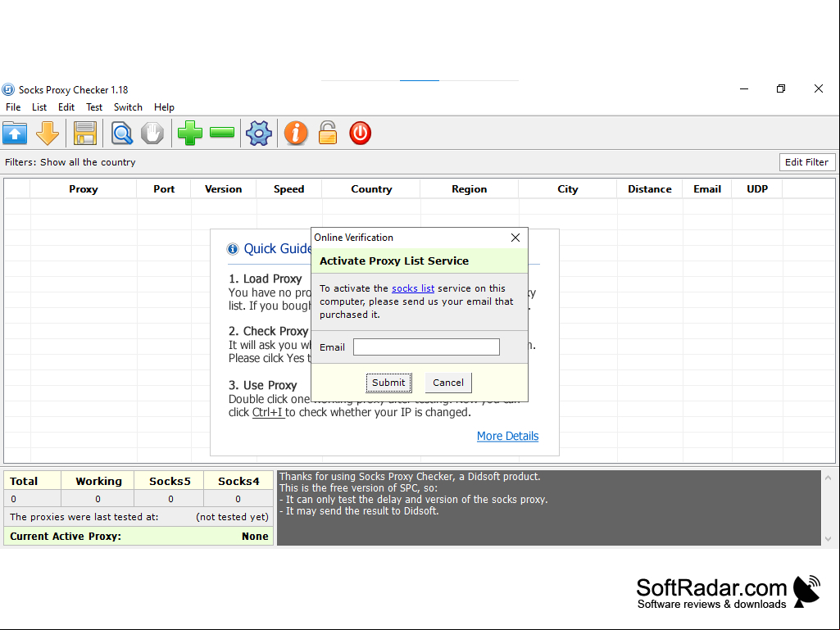Remove a proxy with the green minus icon
The image size is (840, 630).
click(x=222, y=133)
